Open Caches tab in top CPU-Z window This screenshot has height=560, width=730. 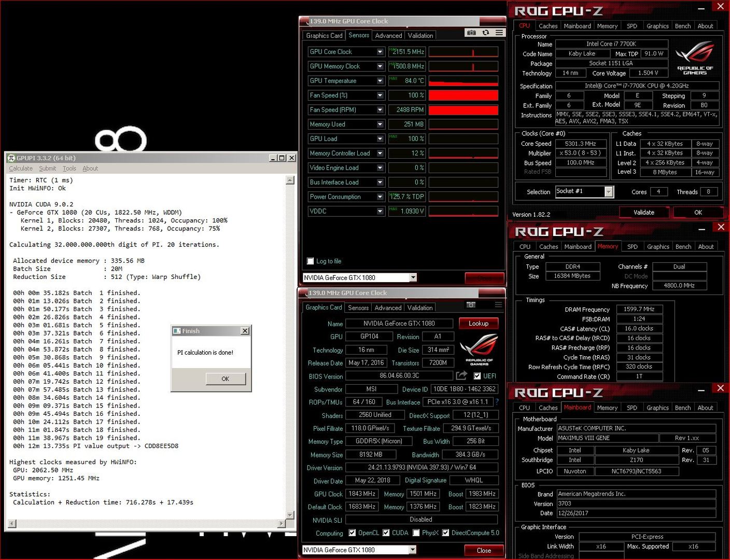click(x=548, y=26)
